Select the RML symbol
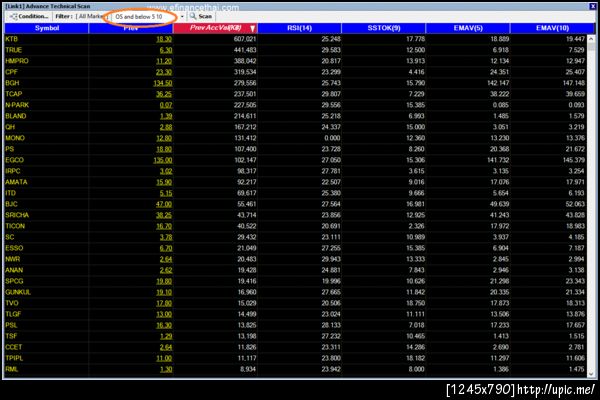Image resolution: width=600 pixels, height=400 pixels. tap(12, 369)
